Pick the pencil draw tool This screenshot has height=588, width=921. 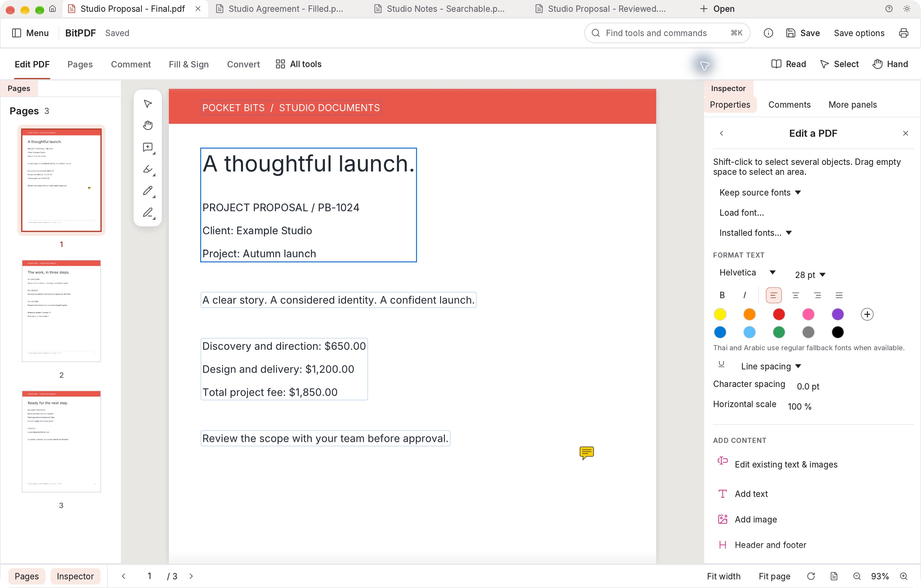tap(148, 191)
